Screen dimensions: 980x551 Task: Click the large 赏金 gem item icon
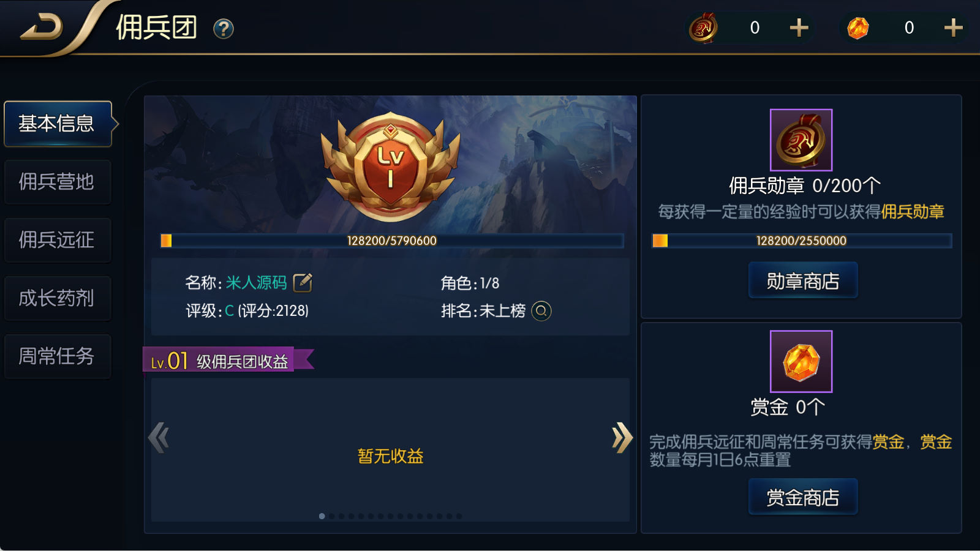[801, 361]
